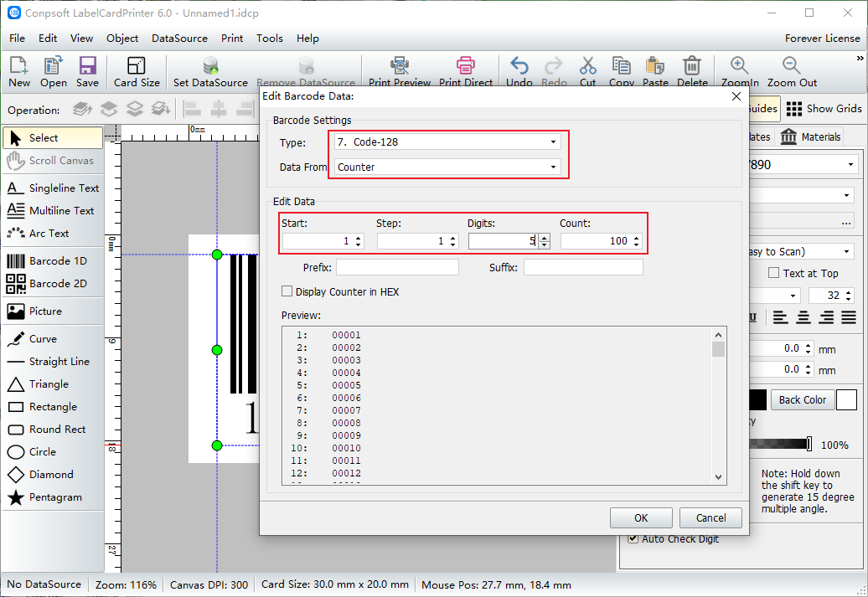Click the Print Direct icon
Viewport: 868px width, 597px height.
coord(466,72)
